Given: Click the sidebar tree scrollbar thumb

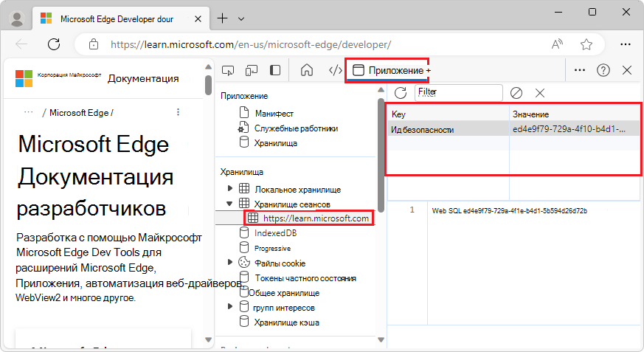Looking at the screenshot, I should pyautogui.click(x=381, y=154).
